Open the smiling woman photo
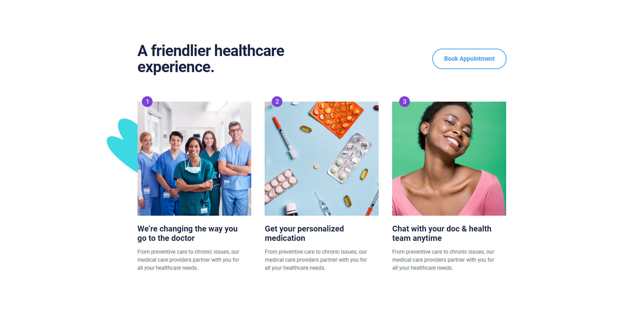 (449, 158)
